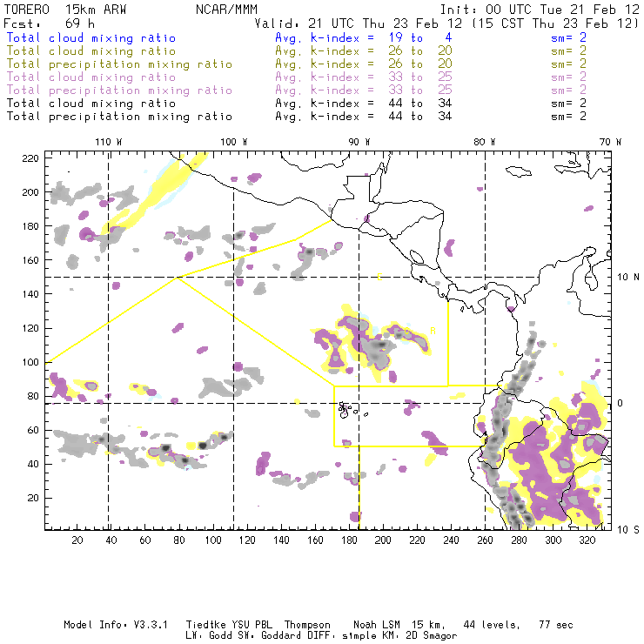
Task: Click the "90 W" longitude label
Action: 359,142
